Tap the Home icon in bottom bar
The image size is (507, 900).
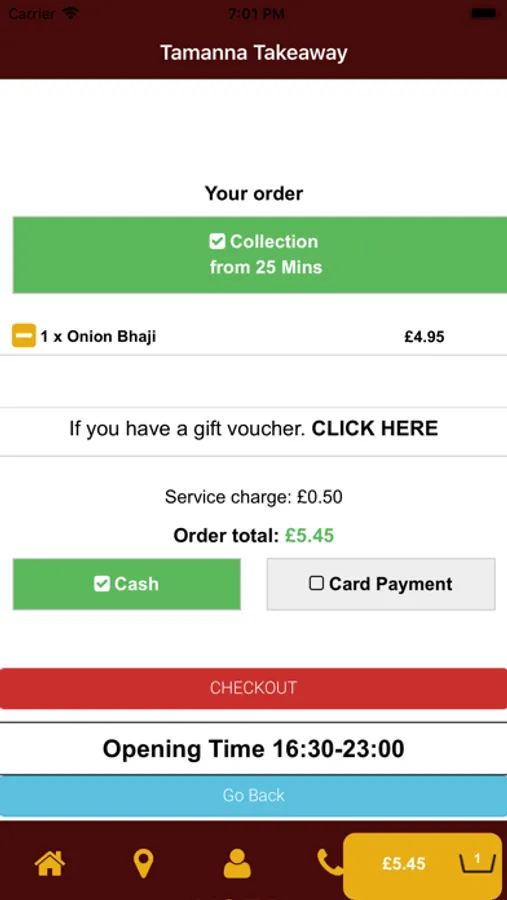click(x=50, y=863)
